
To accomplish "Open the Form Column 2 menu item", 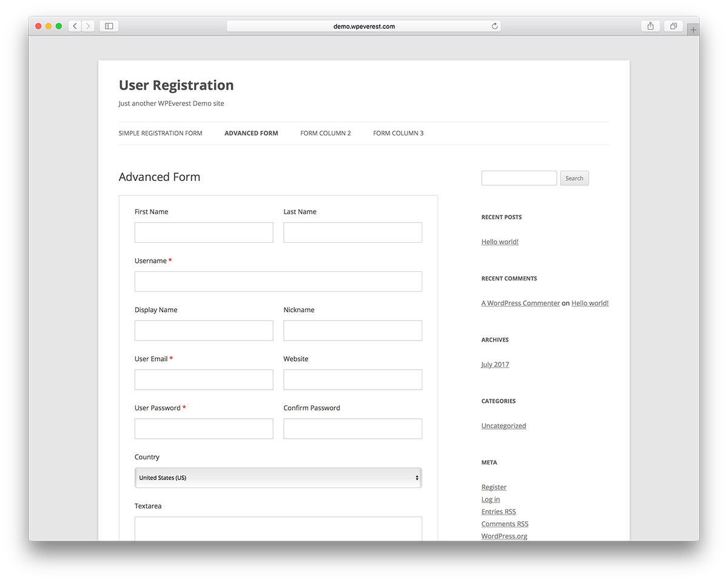I will click(325, 133).
